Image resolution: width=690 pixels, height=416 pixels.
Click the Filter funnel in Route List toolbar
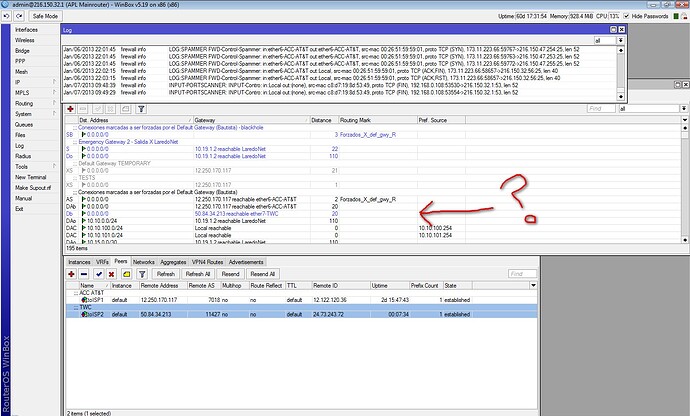pyautogui.click(x=141, y=109)
